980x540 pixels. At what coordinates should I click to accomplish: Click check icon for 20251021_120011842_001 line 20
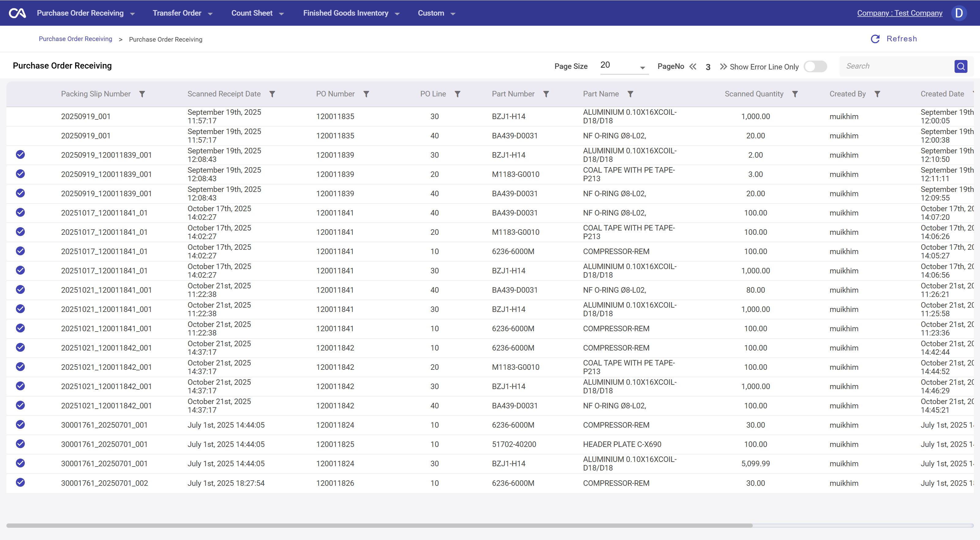[x=21, y=367]
